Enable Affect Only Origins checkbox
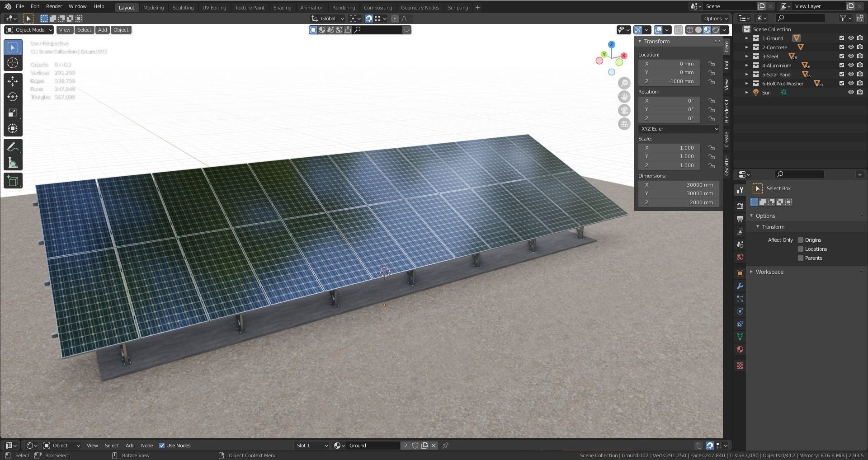 pos(801,240)
